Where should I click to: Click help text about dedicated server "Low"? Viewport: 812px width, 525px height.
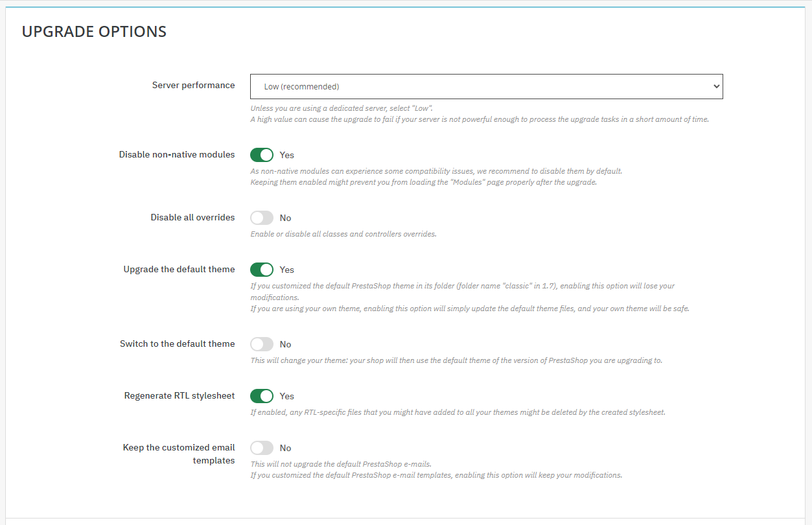click(342, 108)
